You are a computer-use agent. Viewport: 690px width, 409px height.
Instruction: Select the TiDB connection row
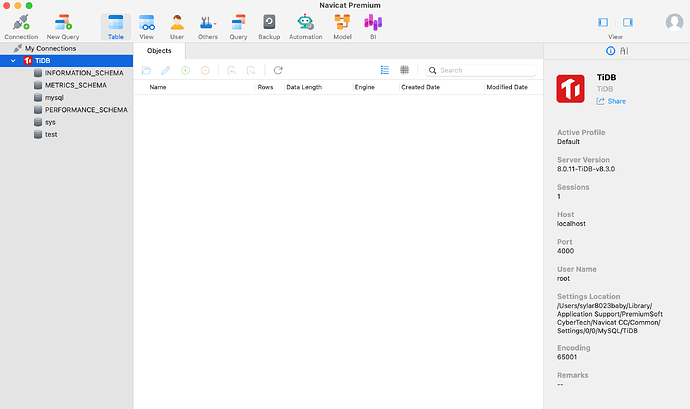(x=66, y=61)
